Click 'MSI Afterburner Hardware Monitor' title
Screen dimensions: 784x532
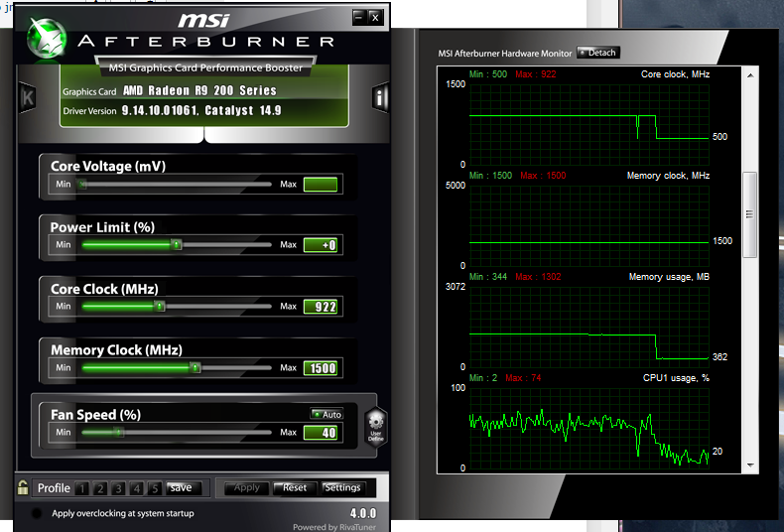coord(504,53)
